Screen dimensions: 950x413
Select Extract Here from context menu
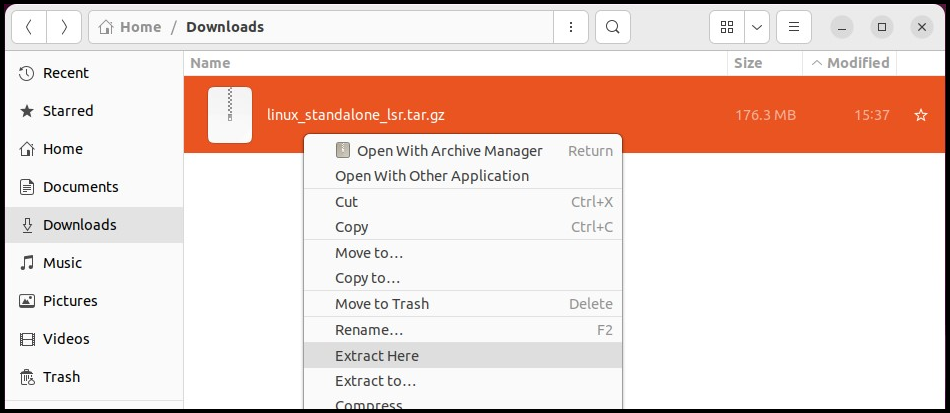tap(377, 356)
